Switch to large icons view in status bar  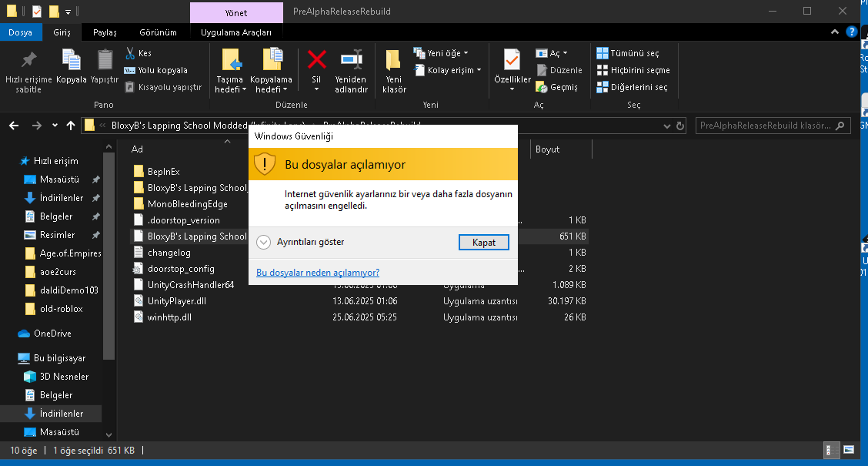click(x=848, y=450)
